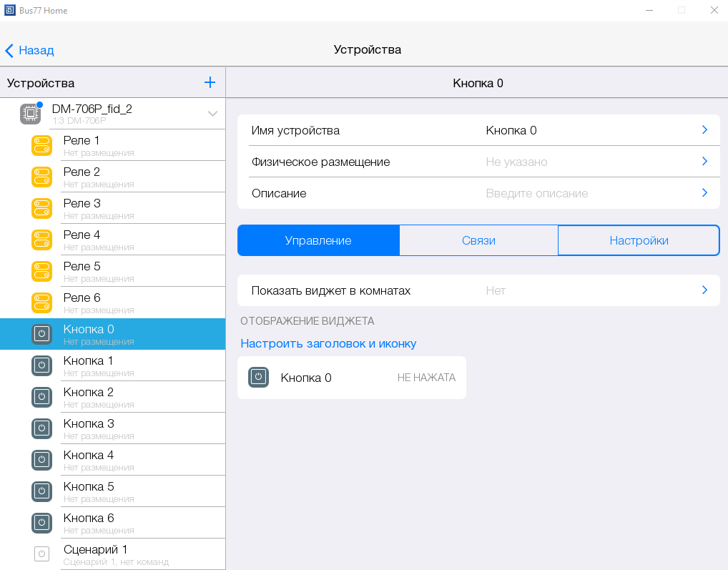Click the yellow Реле 1 relay icon
728x570 pixels.
pos(42,145)
